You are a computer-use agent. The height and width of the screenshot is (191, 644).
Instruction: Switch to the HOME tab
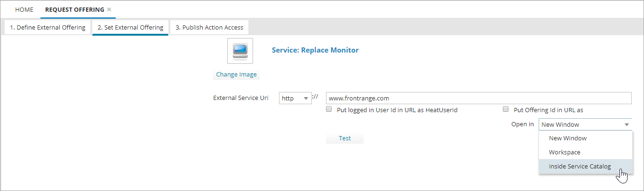(24, 9)
